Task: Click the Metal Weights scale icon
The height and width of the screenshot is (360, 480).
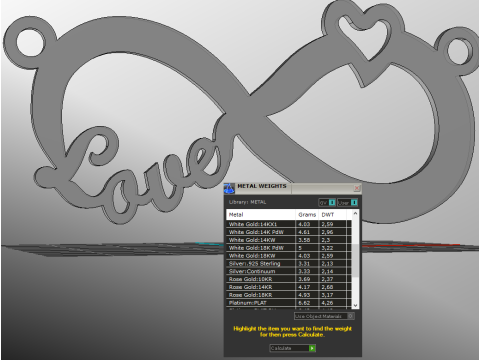Action: (x=229, y=188)
